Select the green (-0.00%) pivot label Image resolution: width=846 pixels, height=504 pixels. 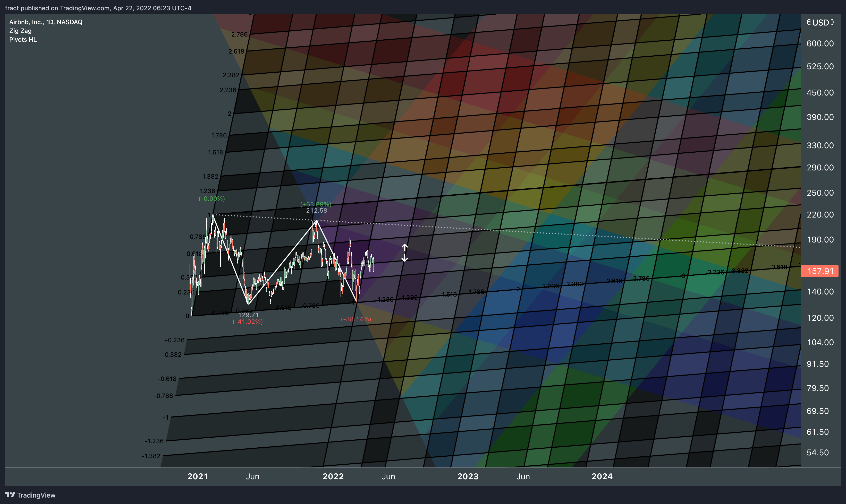pyautogui.click(x=212, y=199)
